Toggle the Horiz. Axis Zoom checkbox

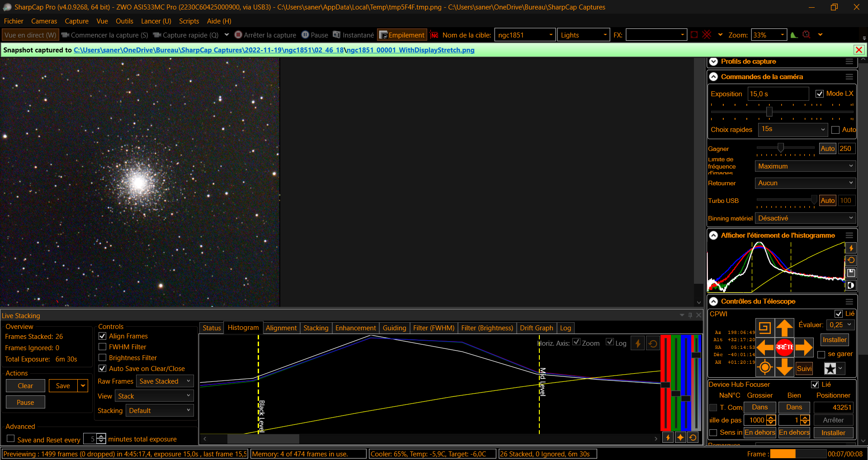[576, 342]
